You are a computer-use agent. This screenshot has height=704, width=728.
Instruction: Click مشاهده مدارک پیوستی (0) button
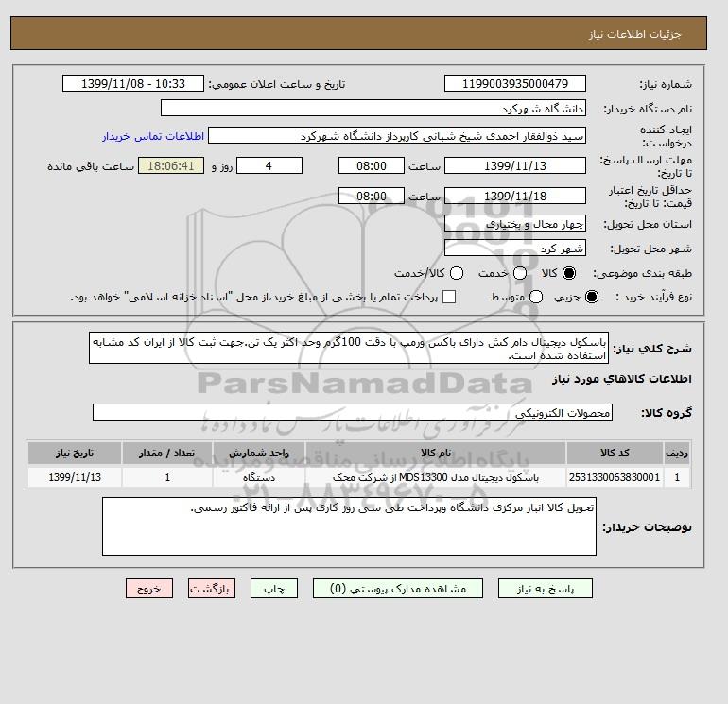[398, 589]
